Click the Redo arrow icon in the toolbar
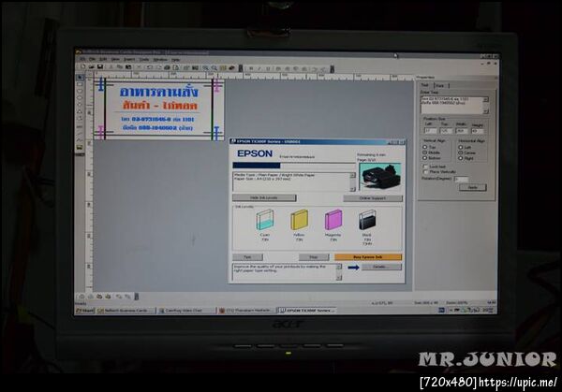The width and height of the screenshot is (562, 392). [x=158, y=67]
